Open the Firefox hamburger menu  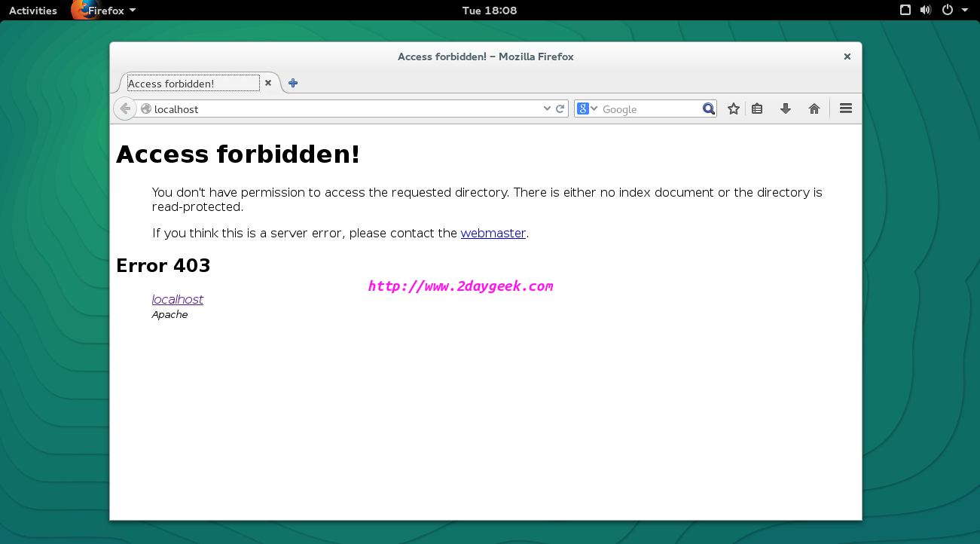[x=846, y=108]
